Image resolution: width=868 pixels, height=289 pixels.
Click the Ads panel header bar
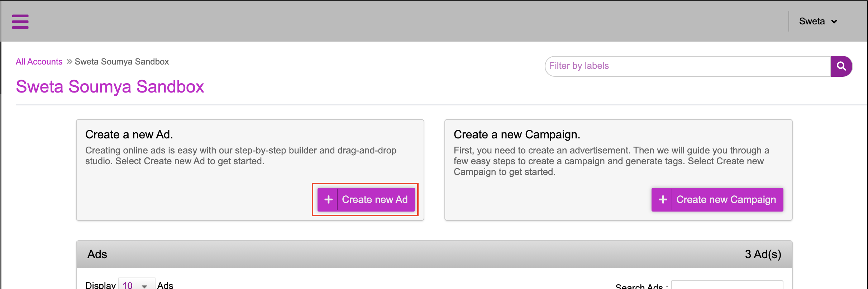434,254
